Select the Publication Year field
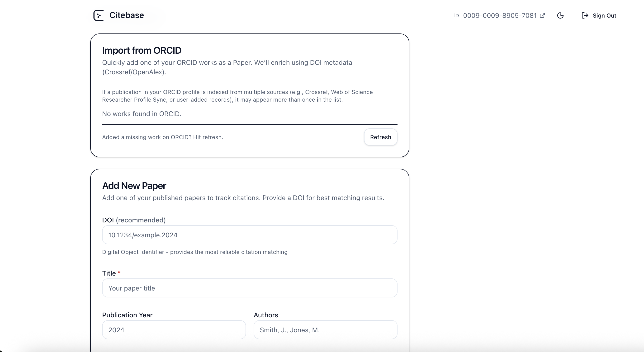 tap(174, 330)
